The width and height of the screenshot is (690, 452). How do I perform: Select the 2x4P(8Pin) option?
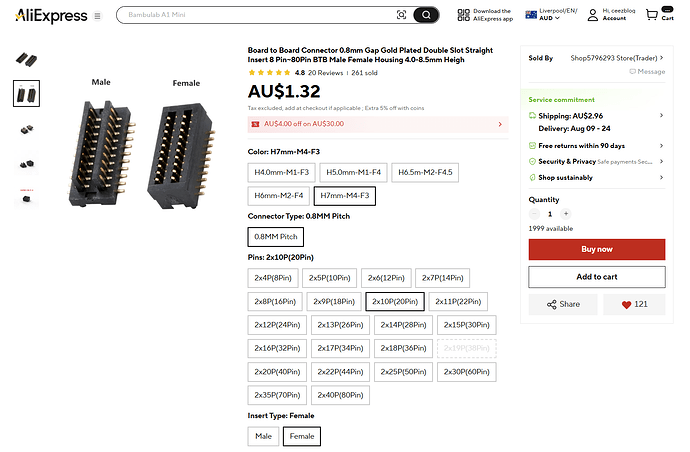(273, 278)
